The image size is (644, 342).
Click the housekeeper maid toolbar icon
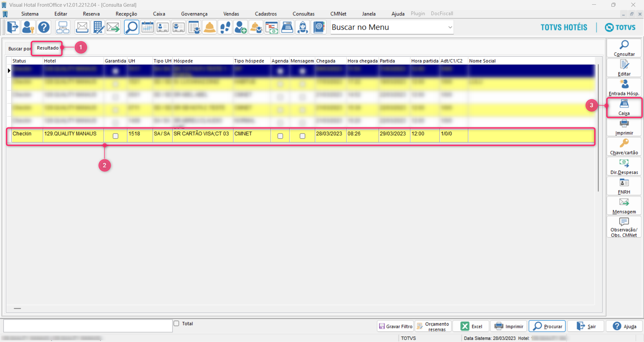(303, 27)
